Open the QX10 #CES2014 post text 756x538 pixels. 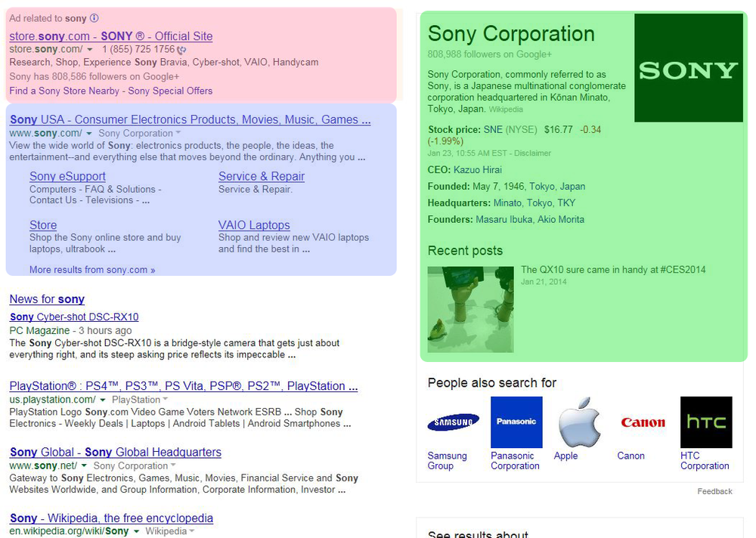[x=613, y=270]
